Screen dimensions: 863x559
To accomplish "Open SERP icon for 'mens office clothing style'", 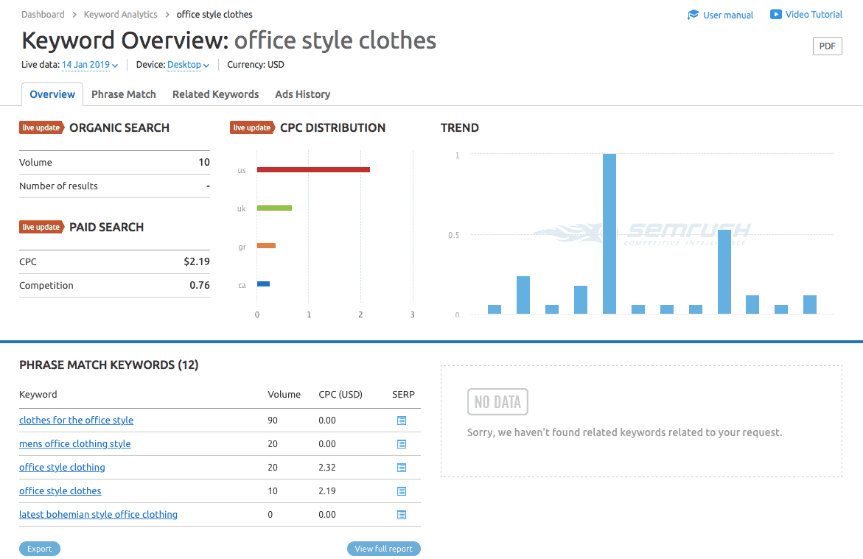I will click(x=402, y=444).
